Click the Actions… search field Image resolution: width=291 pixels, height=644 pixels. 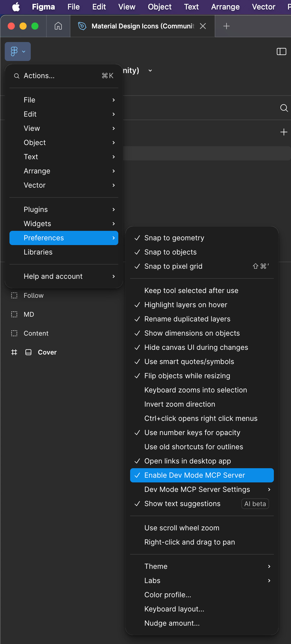pos(64,76)
